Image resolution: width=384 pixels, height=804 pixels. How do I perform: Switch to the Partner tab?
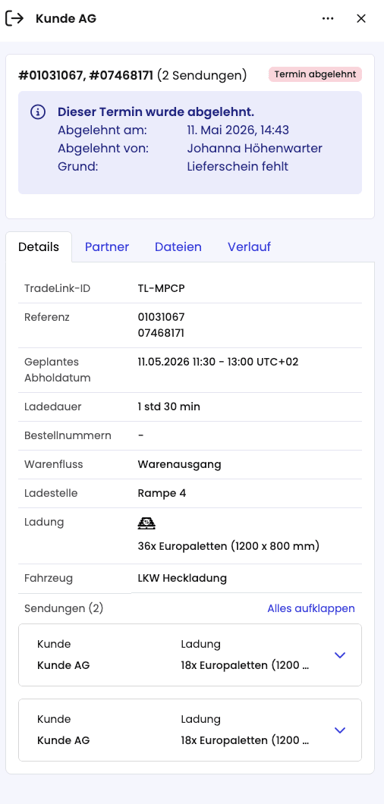[107, 247]
